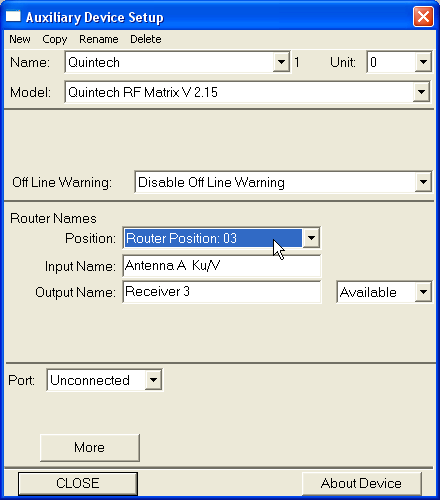
Task: Open the New menu
Action: (x=20, y=39)
